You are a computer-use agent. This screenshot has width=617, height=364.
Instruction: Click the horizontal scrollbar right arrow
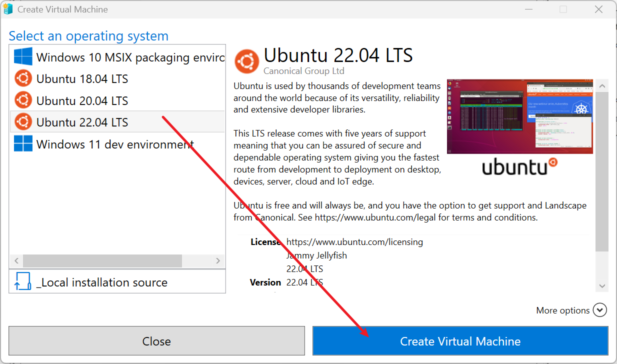click(218, 260)
